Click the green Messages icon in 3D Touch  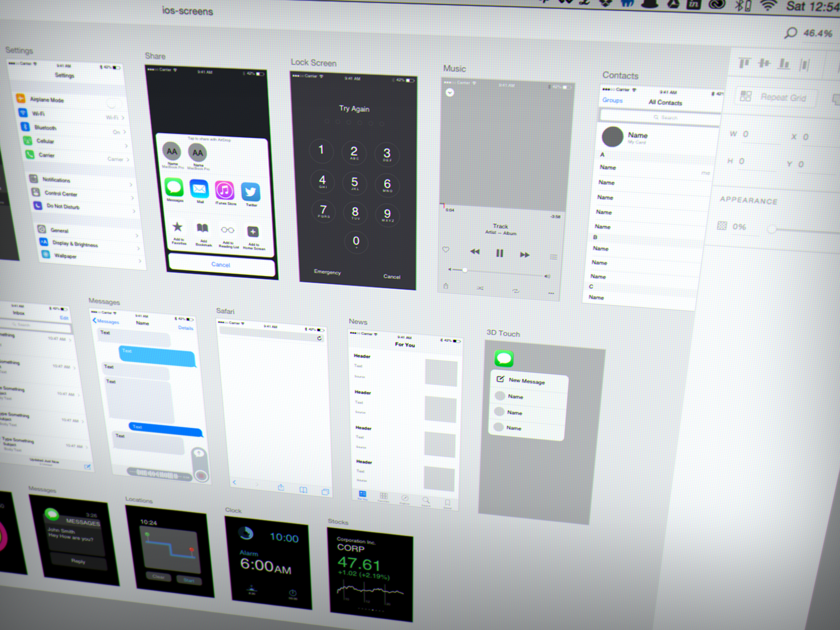point(504,359)
